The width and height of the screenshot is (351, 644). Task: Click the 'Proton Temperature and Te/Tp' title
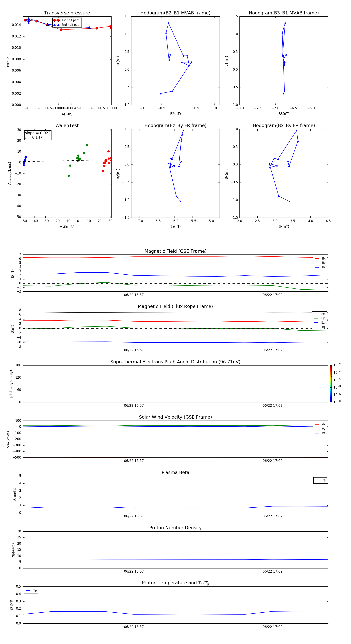click(x=175, y=583)
